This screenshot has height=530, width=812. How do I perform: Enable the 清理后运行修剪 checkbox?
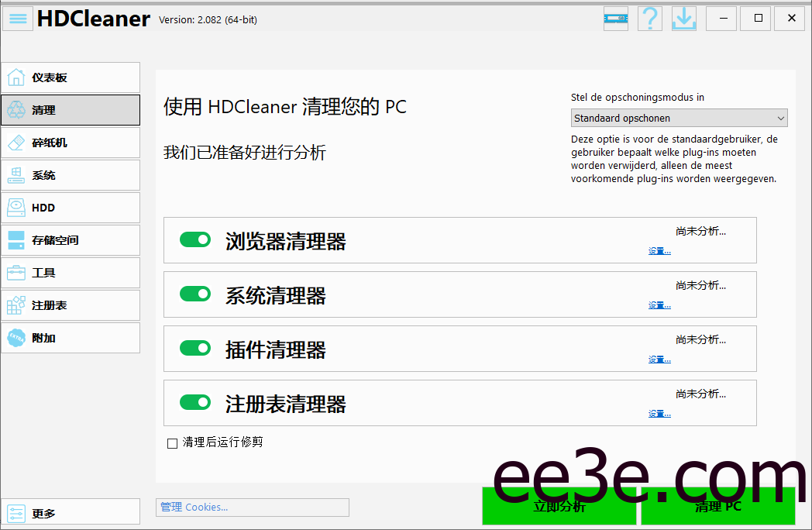pos(171,442)
